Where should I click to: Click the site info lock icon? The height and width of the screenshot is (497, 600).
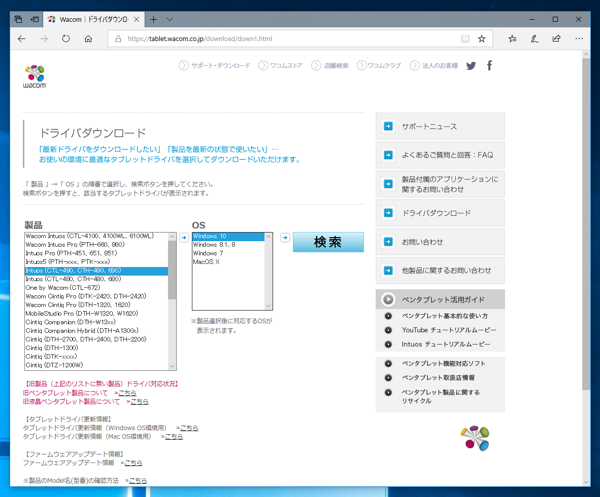[118, 39]
